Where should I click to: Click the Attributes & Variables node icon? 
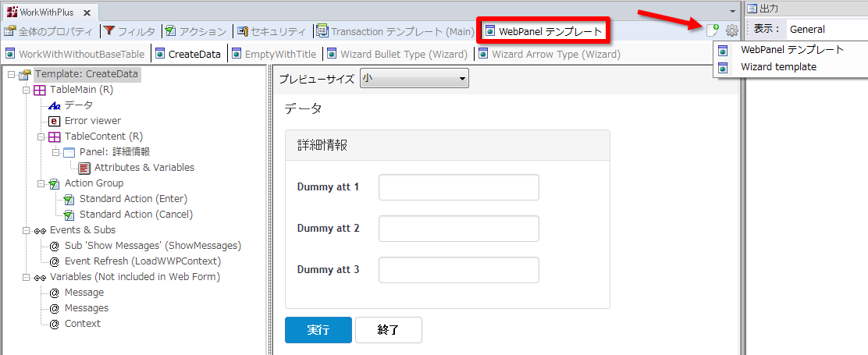(84, 168)
